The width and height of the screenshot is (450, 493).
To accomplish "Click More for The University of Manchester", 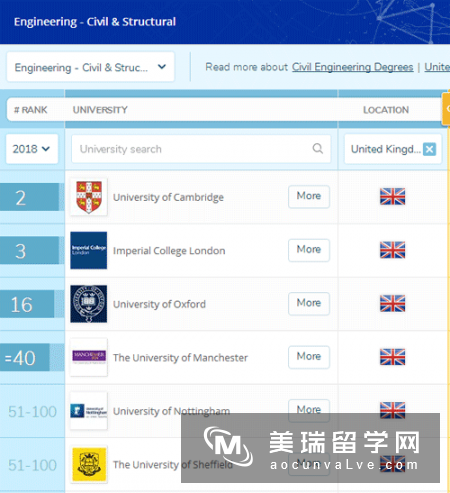I will pyautogui.click(x=309, y=357).
